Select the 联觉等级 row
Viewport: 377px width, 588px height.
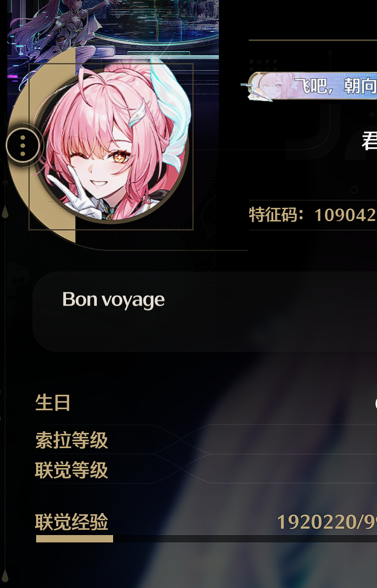pyautogui.click(x=206, y=470)
